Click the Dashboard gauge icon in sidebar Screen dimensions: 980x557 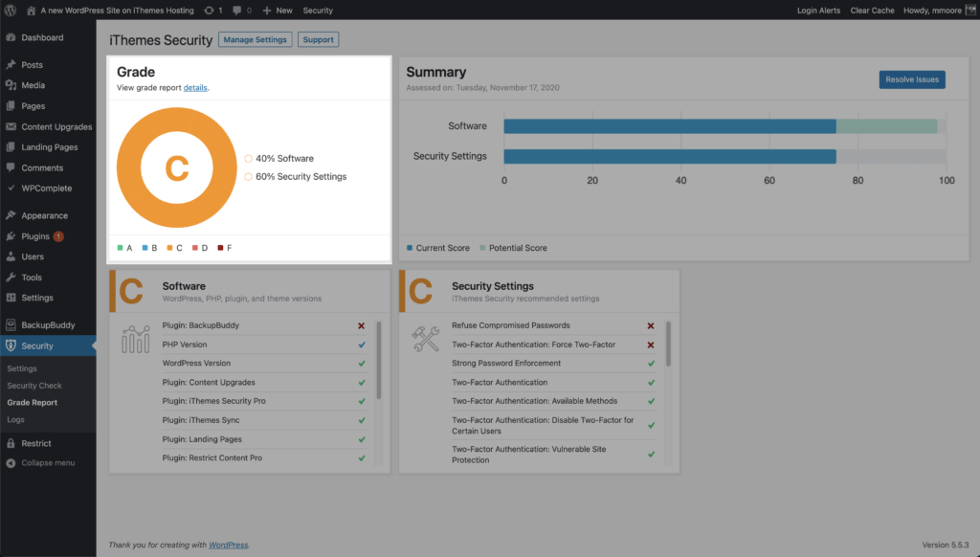[x=11, y=37]
